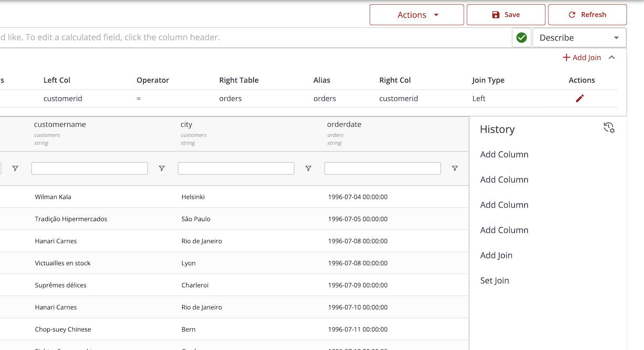Open the History settings clock icon
The width and height of the screenshot is (644, 350).
pyautogui.click(x=609, y=128)
